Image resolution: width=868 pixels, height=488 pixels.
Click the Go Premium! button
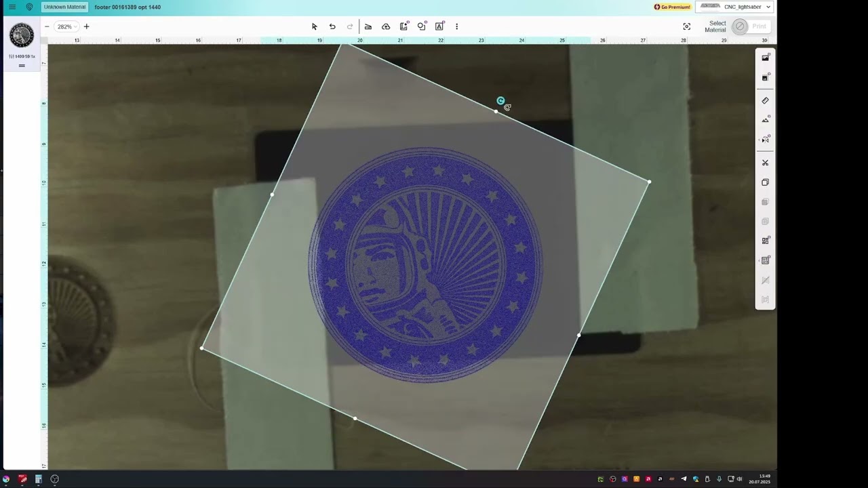(x=672, y=7)
